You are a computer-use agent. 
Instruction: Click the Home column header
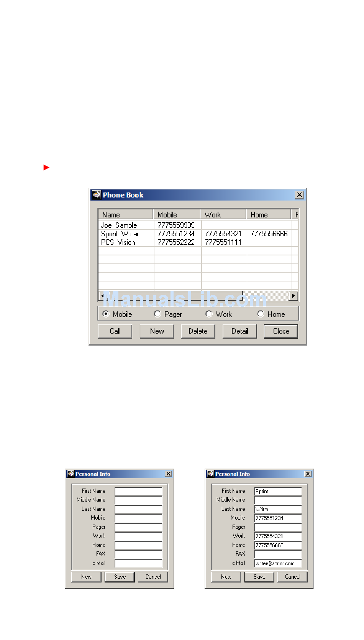269,214
